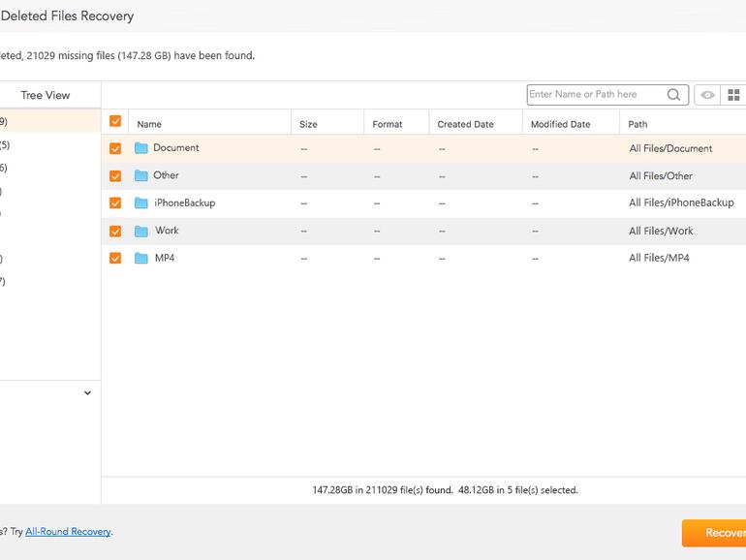This screenshot has height=560, width=746.
Task: Sort by Name column header
Action: tap(149, 124)
